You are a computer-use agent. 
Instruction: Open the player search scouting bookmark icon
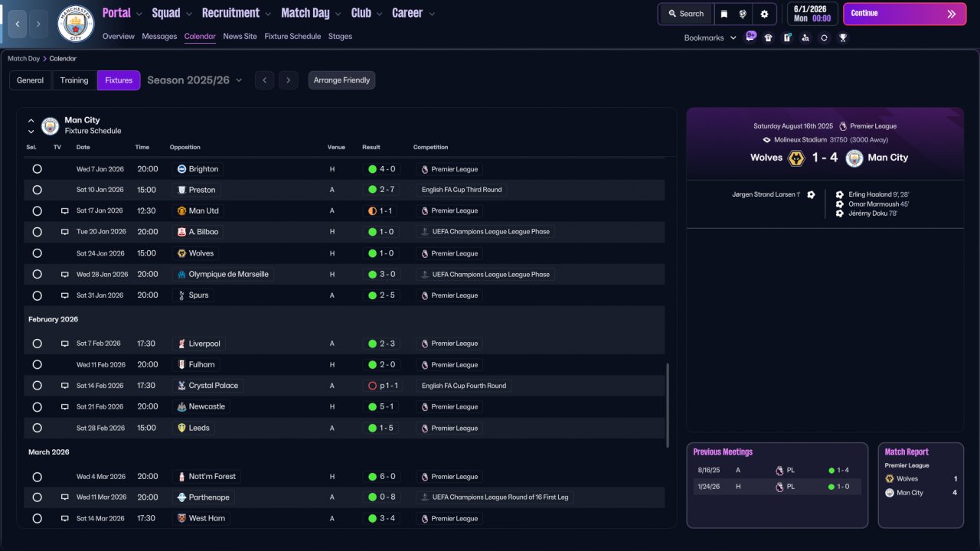(x=805, y=37)
